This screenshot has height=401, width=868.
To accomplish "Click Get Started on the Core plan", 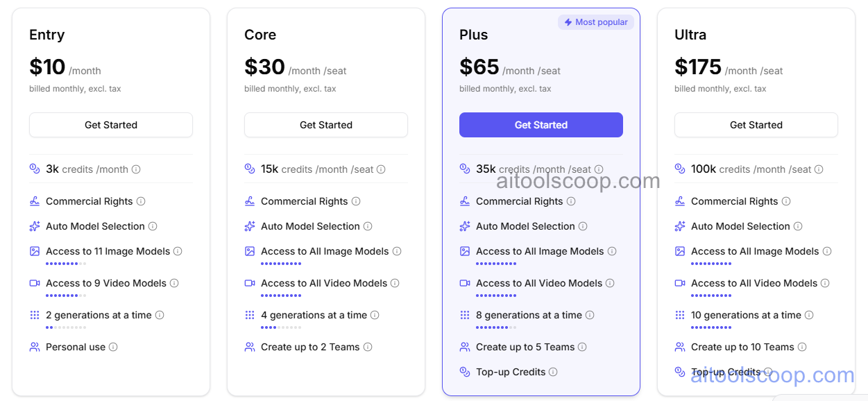I will click(325, 125).
